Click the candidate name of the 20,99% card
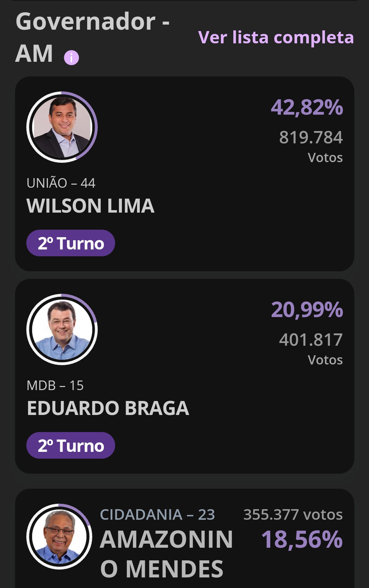The image size is (369, 588). coord(108,408)
